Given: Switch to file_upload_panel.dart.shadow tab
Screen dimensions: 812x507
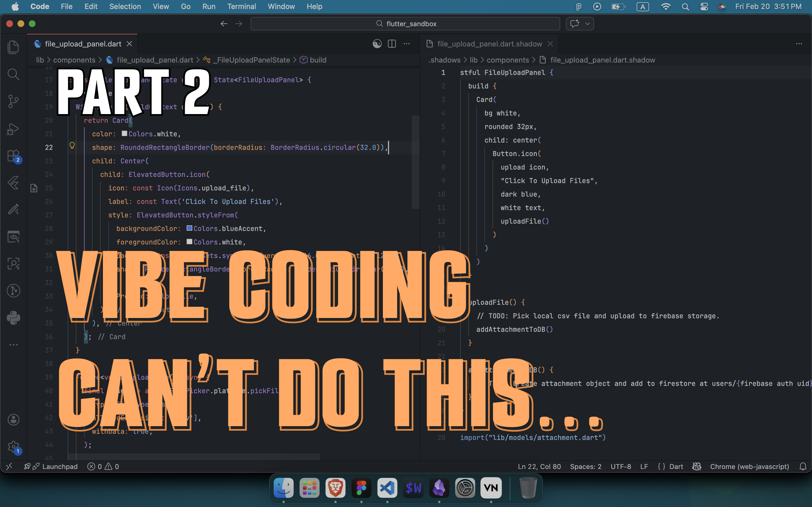Looking at the screenshot, I should point(489,44).
